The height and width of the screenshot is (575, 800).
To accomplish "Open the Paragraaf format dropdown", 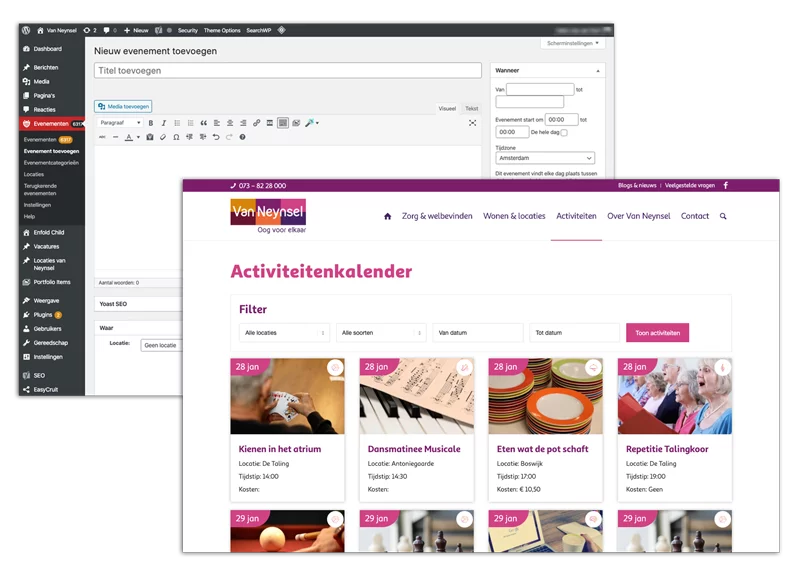I will click(120, 123).
